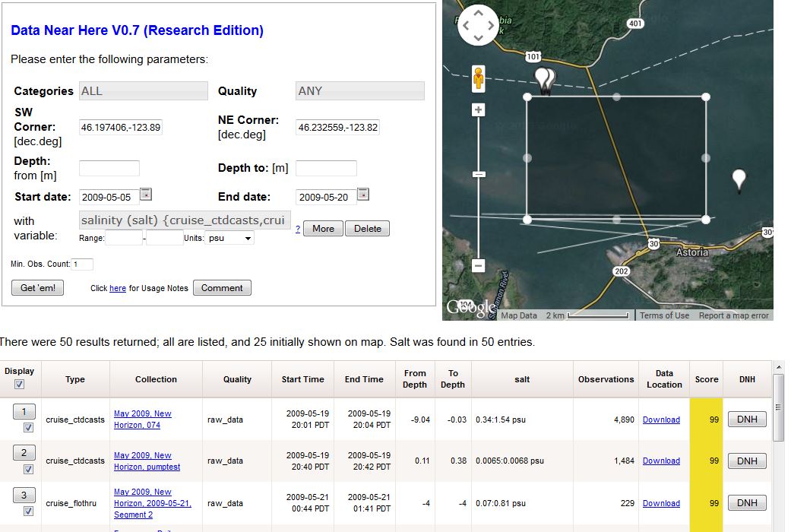This screenshot has width=791, height=532.
Task: Click the More variable button
Action: point(324,229)
